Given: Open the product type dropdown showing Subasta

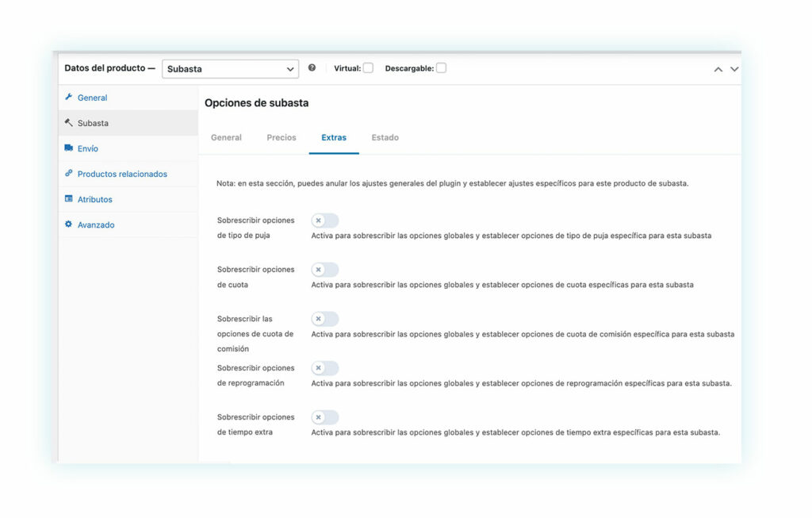Looking at the screenshot, I should 230,68.
